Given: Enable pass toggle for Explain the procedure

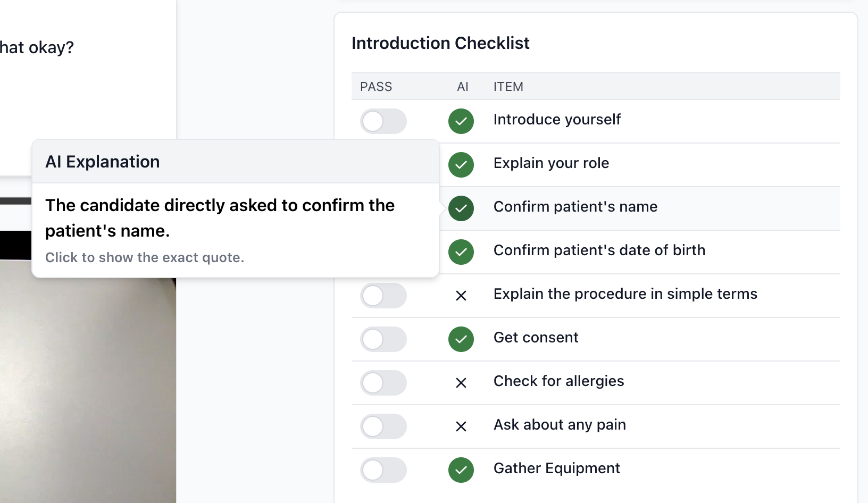Looking at the screenshot, I should 383,296.
